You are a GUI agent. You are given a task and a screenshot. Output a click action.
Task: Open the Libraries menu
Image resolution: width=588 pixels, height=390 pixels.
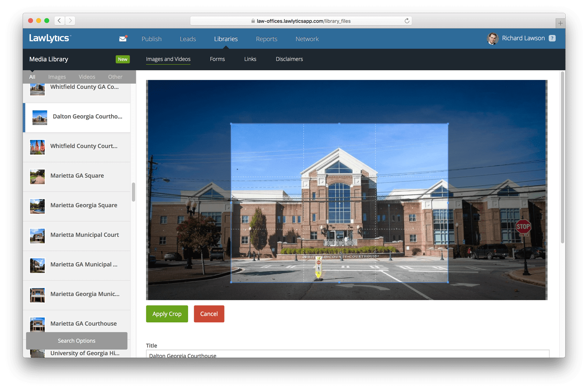[x=226, y=39]
